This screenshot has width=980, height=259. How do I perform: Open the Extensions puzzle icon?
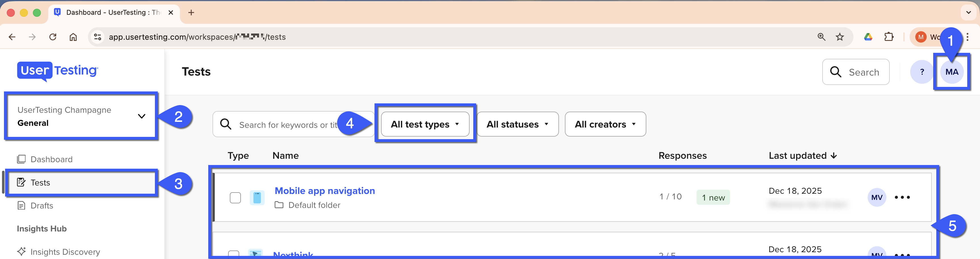(889, 37)
